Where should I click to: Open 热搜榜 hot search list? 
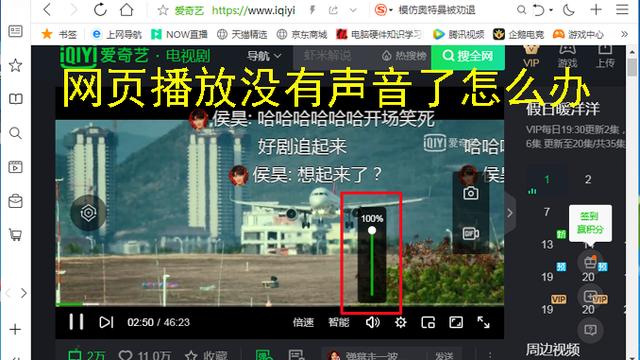point(404,56)
